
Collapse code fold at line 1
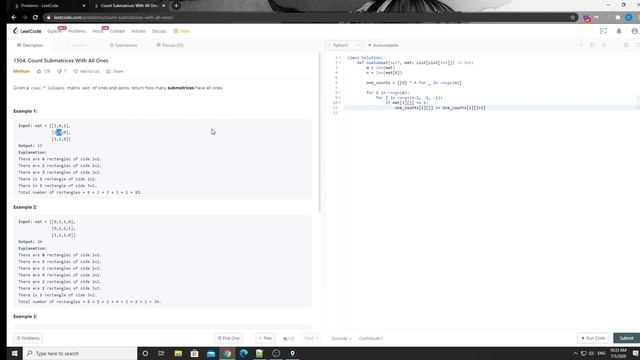coord(340,58)
